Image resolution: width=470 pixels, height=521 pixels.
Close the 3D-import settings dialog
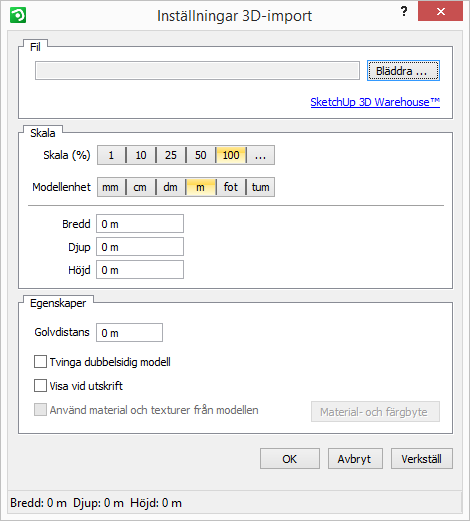point(440,12)
